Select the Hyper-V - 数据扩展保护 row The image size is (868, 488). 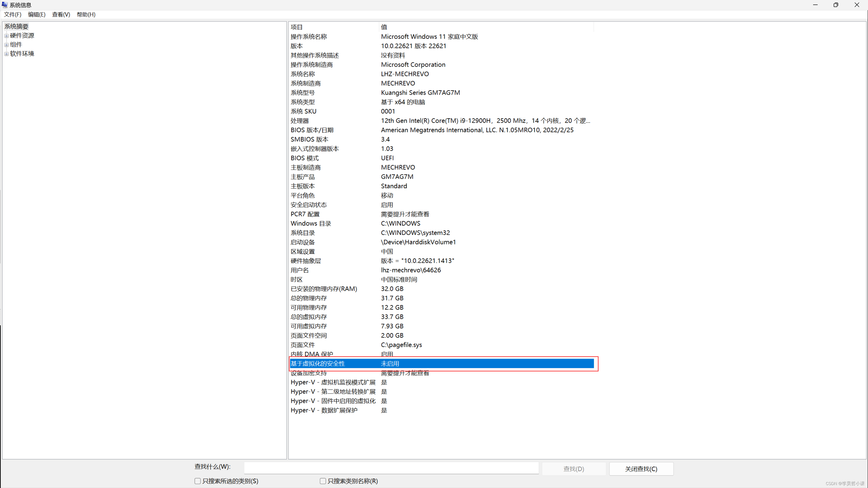click(441, 411)
